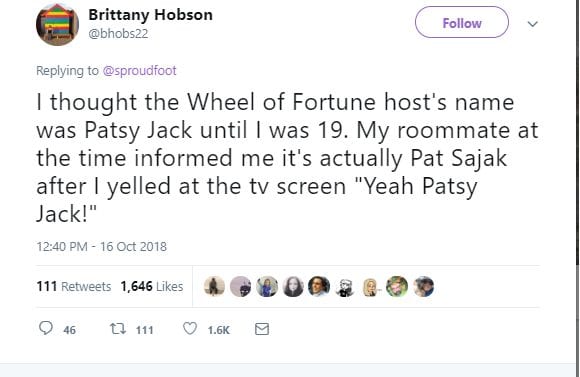The width and height of the screenshot is (580, 377).
Task: Click the retweet arrows icon
Action: tap(118, 329)
